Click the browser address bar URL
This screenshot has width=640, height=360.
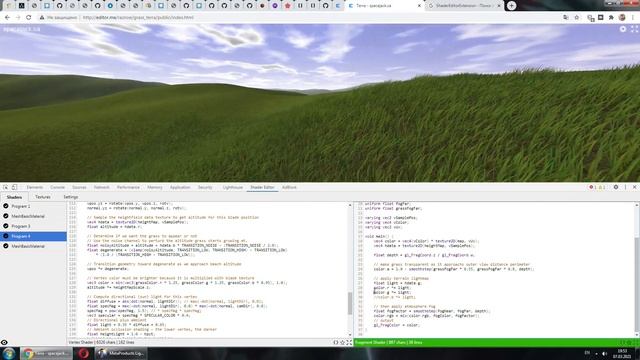[x=138, y=18]
